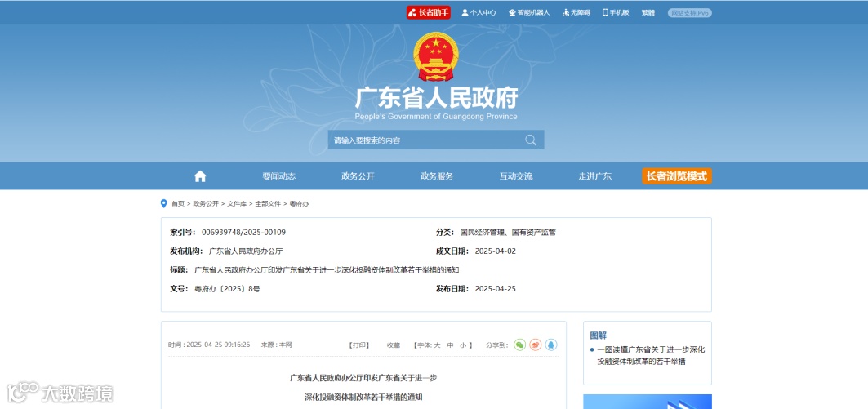Open the 要闻动态 menu
Viewport: 868px width, 409px height.
click(279, 176)
